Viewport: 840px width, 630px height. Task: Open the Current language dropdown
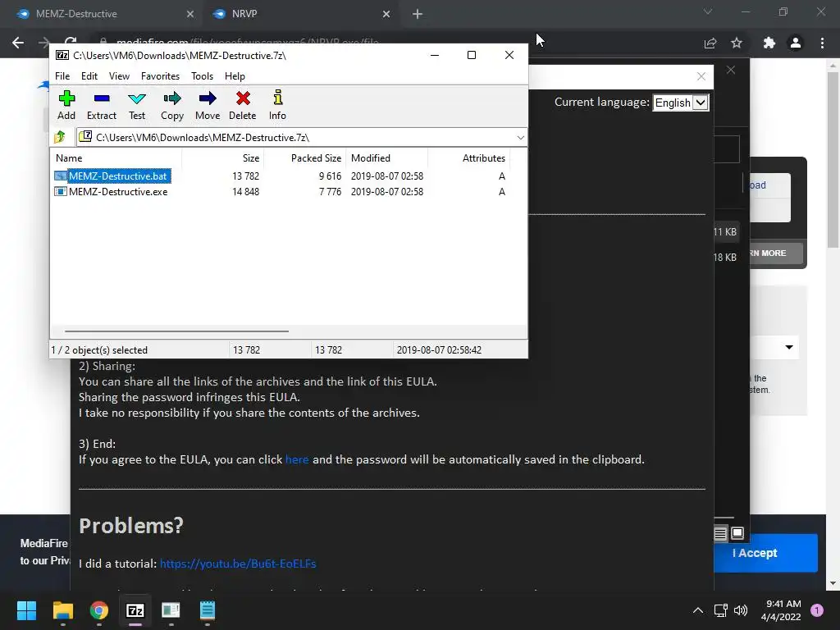[681, 103]
